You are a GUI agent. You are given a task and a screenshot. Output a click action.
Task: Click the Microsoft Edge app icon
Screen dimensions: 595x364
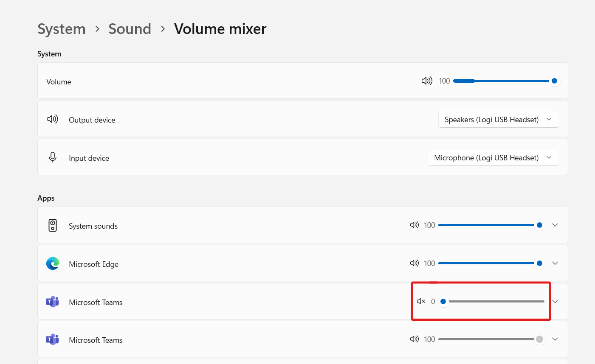click(53, 263)
